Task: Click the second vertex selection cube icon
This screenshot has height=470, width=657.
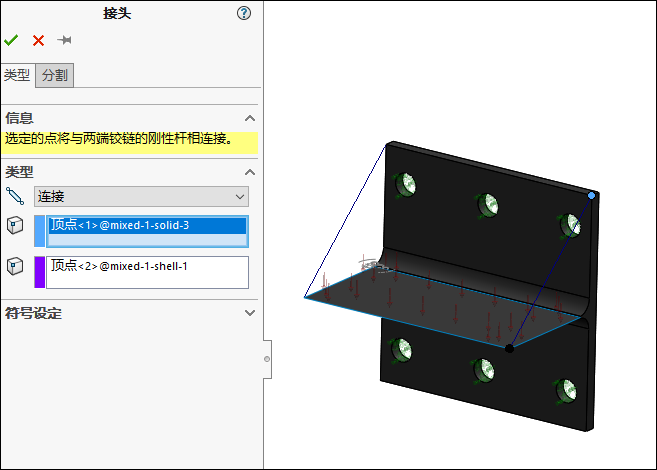Action: [x=15, y=266]
